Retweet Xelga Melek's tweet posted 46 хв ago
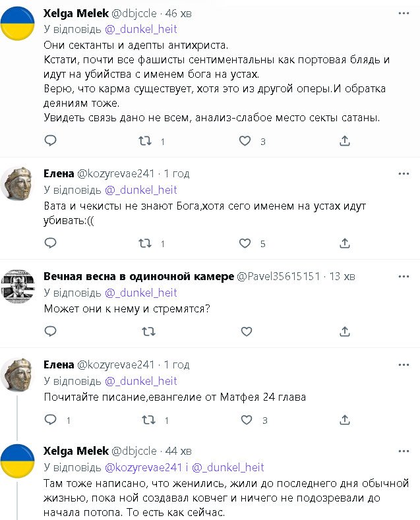Image resolution: width=420 pixels, height=520 pixels. pyautogui.click(x=145, y=140)
